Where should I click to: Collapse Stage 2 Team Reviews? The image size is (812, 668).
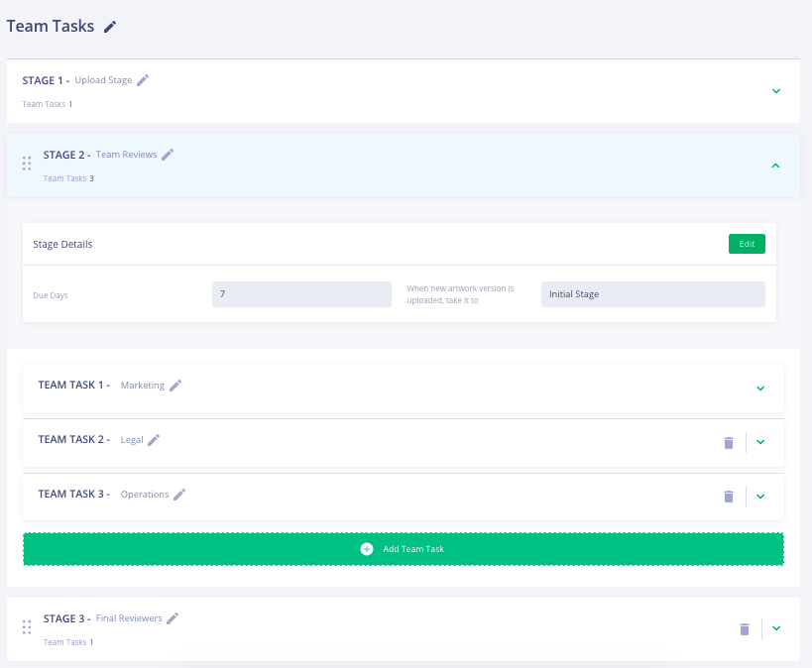pos(775,166)
